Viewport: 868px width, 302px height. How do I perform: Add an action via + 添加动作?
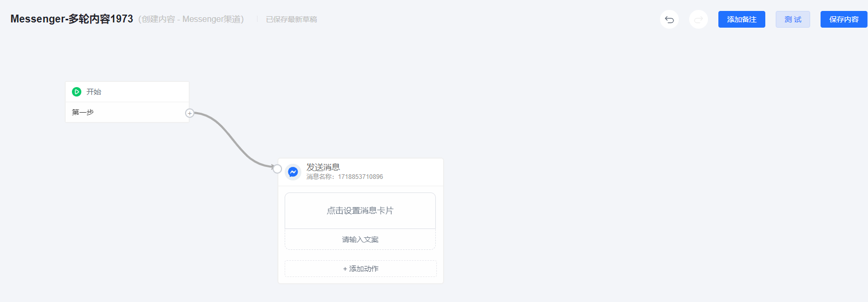coord(361,269)
